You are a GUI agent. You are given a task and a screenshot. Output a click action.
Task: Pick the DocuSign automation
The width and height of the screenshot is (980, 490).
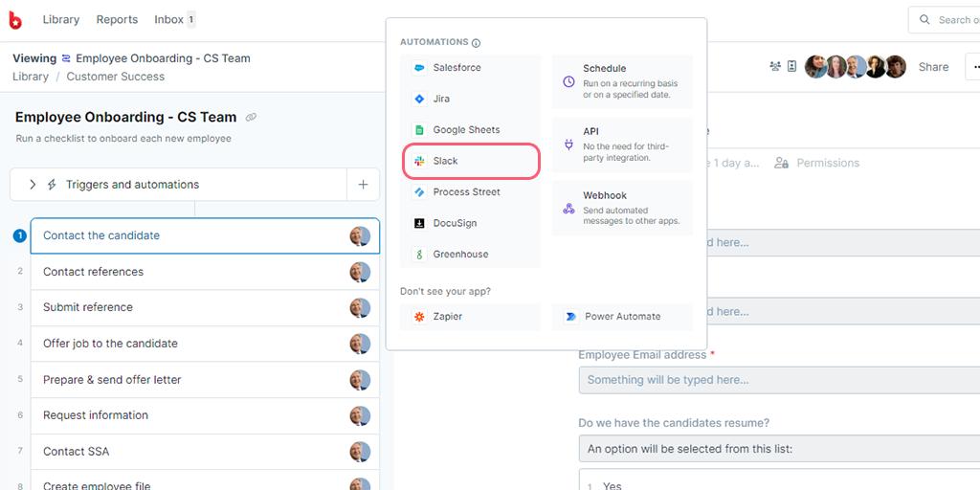[470, 223]
